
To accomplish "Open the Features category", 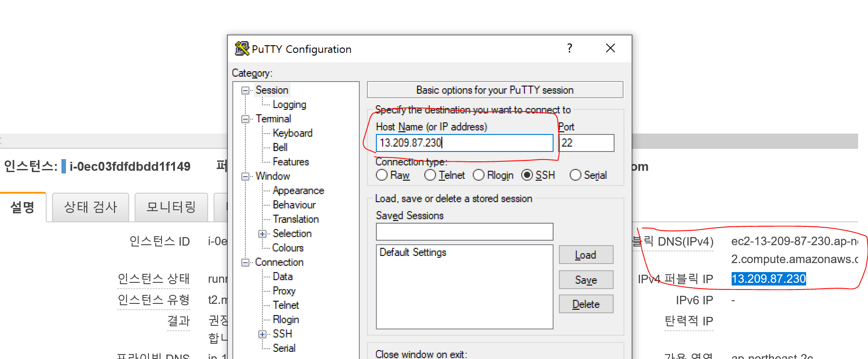I will (x=291, y=162).
